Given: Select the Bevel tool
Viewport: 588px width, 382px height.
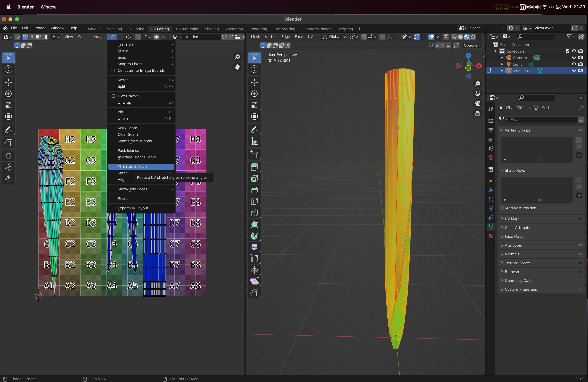Looking at the screenshot, I should (x=254, y=190).
